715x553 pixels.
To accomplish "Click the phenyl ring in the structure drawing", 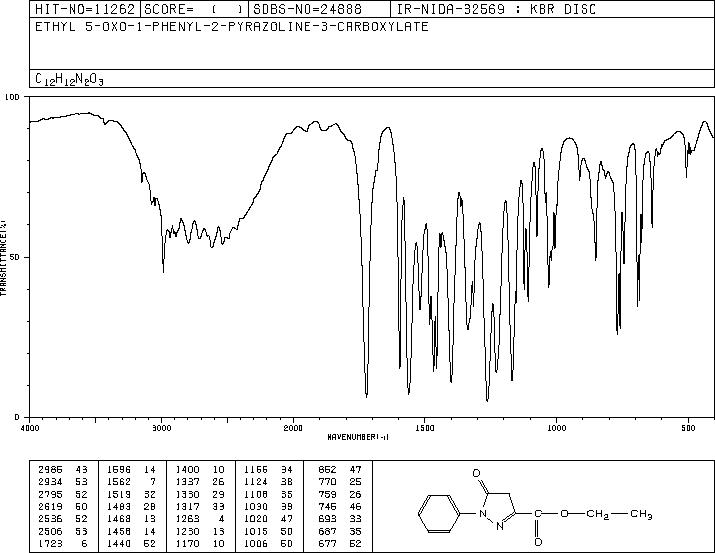I will pos(439,514).
